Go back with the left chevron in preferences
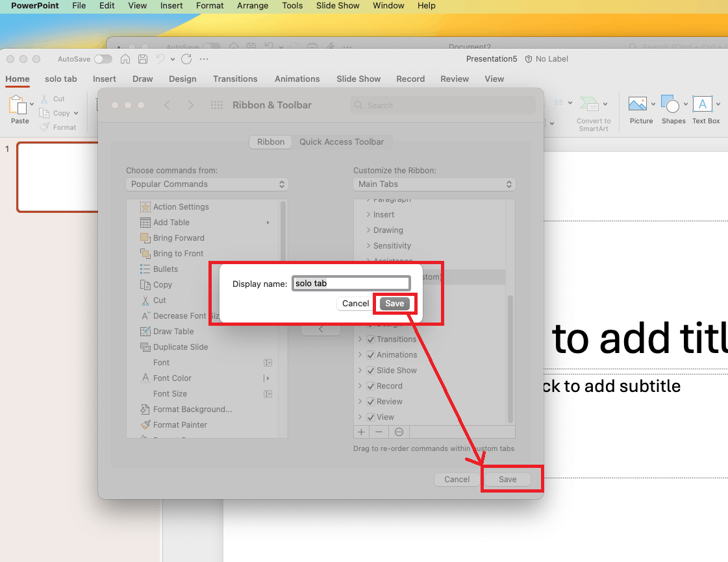The height and width of the screenshot is (562, 728). (167, 105)
